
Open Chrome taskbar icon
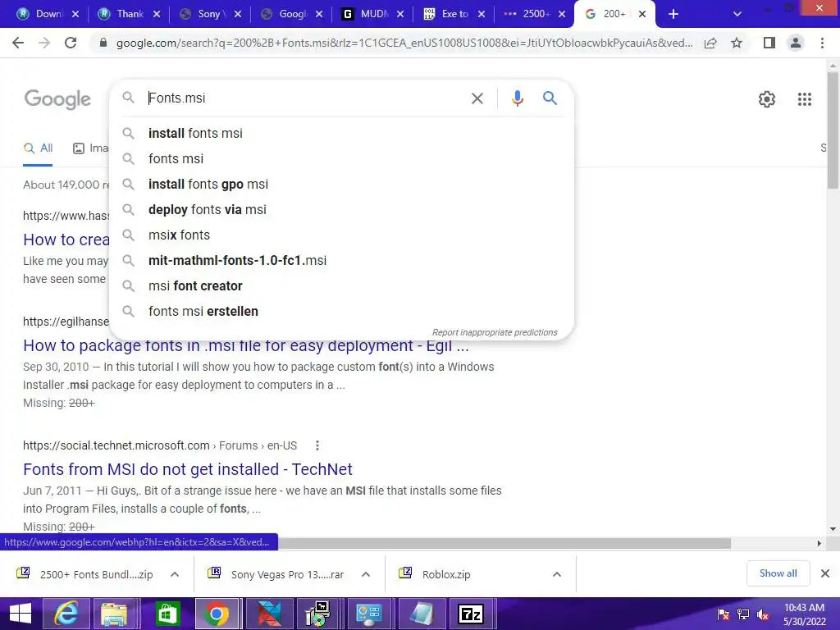point(217,614)
